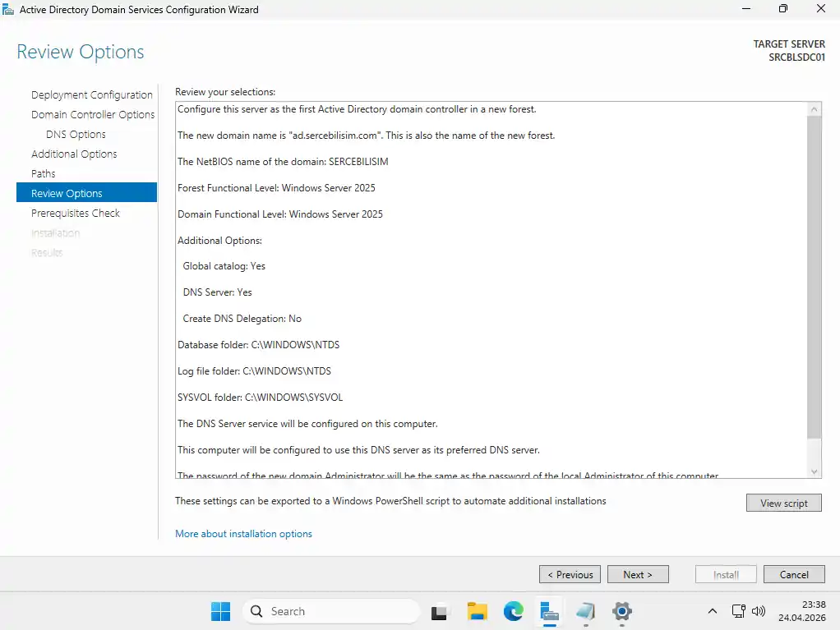
Task: Proceed with the Next button
Action: 638,574
